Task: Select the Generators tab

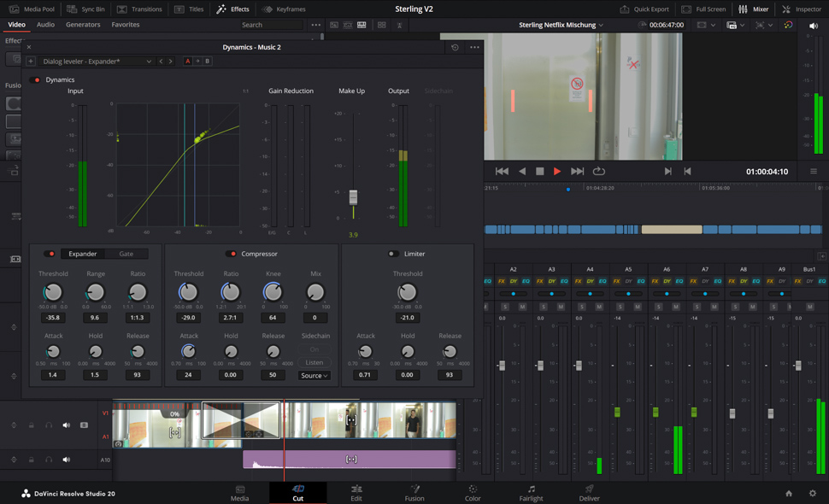Action: 83,25
